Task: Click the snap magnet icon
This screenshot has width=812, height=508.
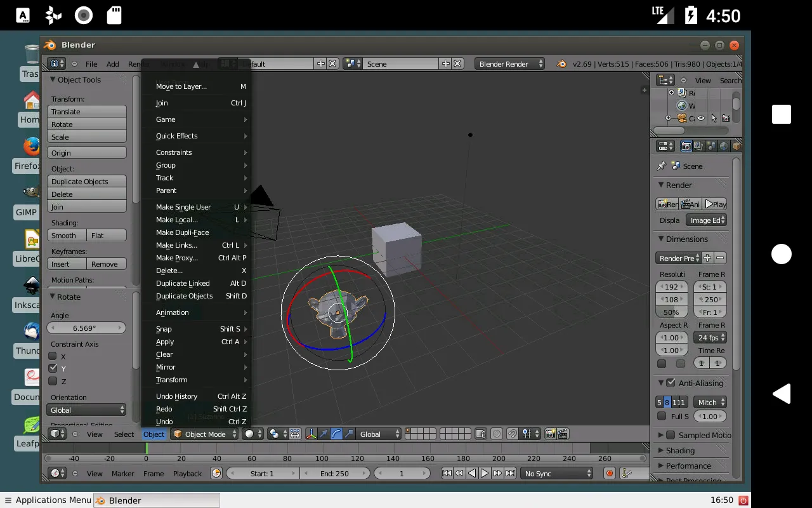Action: coord(513,434)
